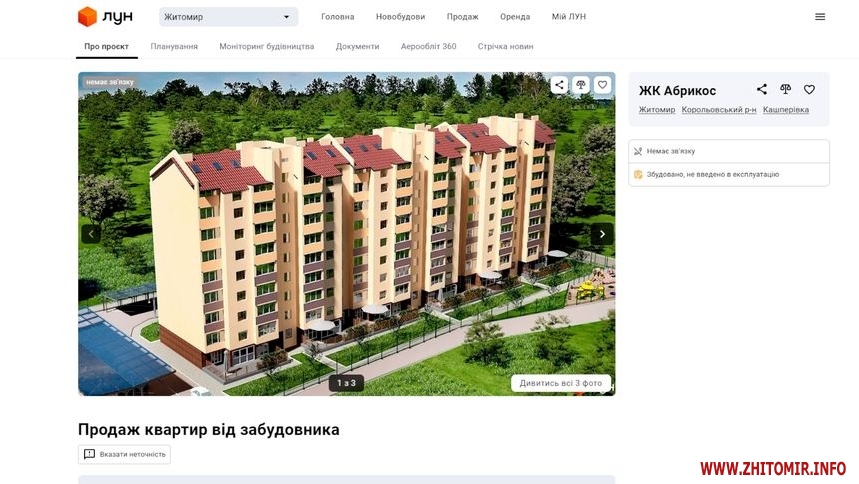Switch to the Планування tab
This screenshot has width=859, height=484.
(174, 47)
